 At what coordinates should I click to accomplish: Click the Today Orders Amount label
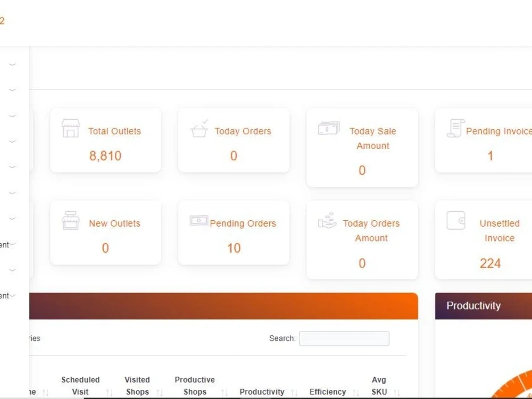point(371,231)
